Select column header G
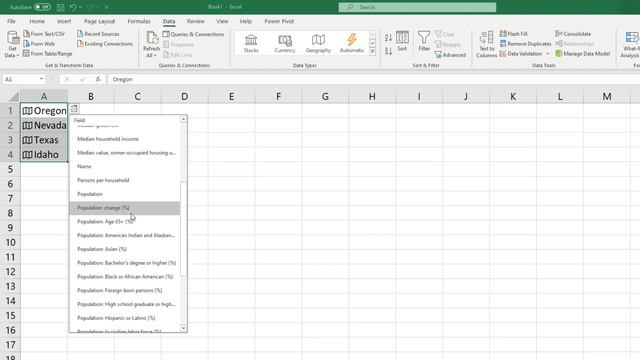 coord(325,96)
